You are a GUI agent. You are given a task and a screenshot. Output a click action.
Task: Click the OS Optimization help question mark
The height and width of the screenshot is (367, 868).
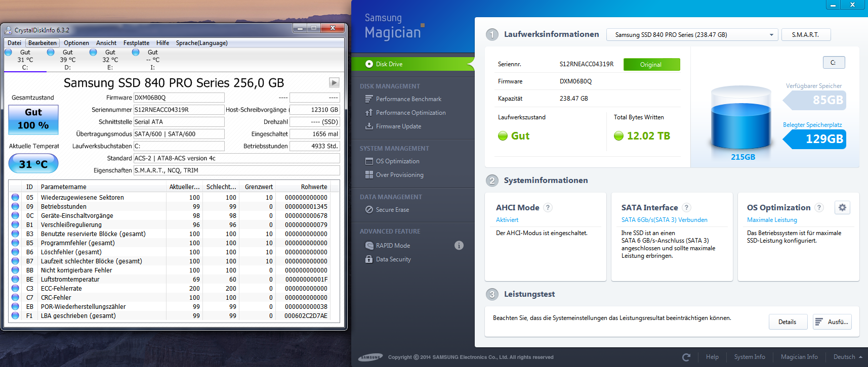[819, 207]
